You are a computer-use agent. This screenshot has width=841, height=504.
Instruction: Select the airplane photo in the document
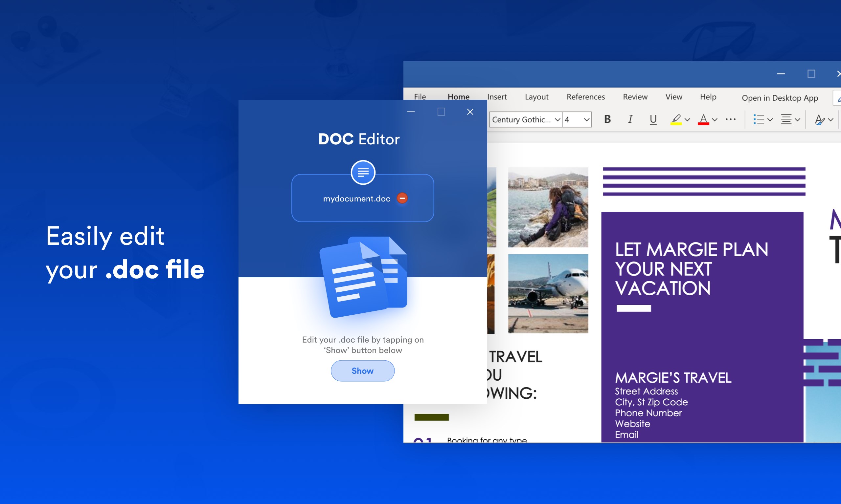548,293
